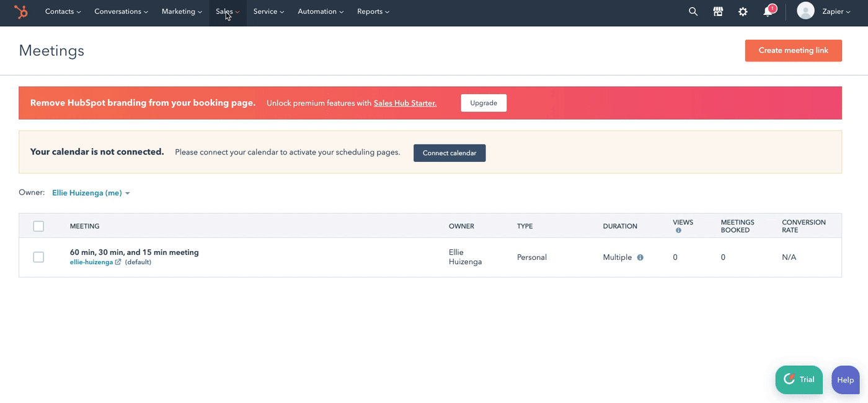Click the OWNER column header
Screen dimensions: 868x403
(461, 226)
